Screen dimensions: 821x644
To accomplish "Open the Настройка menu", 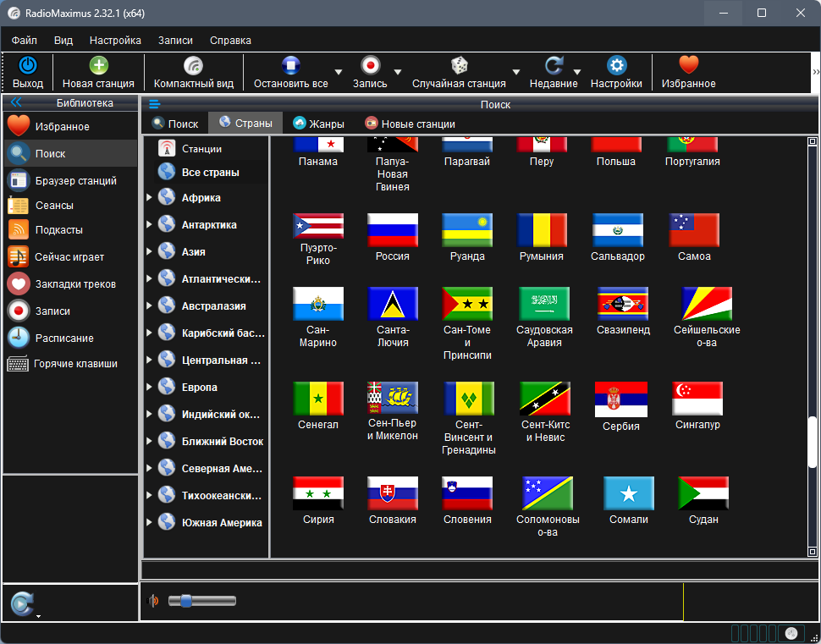I will coord(115,41).
